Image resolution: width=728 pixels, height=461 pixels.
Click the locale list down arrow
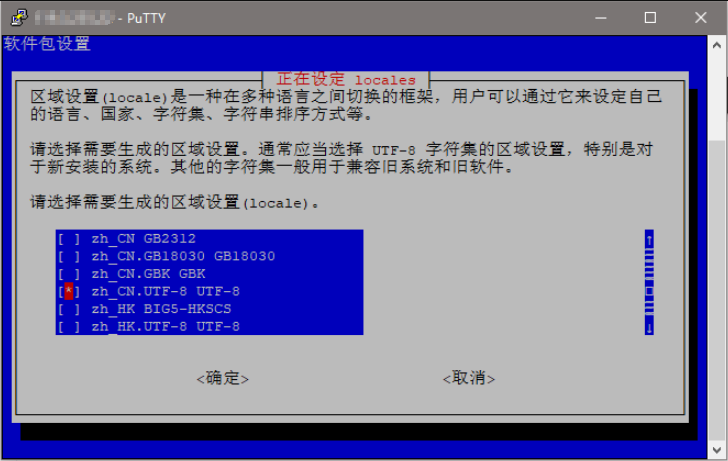pyautogui.click(x=649, y=328)
